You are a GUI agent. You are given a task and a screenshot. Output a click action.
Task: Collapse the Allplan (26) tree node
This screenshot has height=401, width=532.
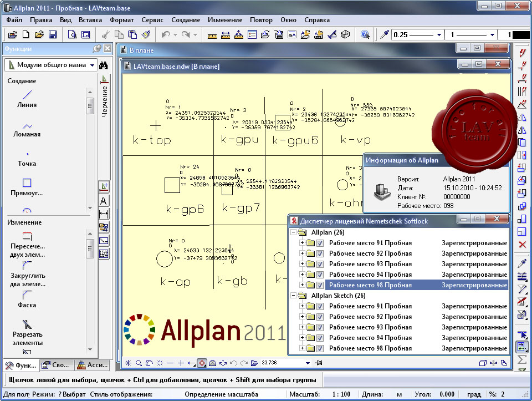[294, 232]
